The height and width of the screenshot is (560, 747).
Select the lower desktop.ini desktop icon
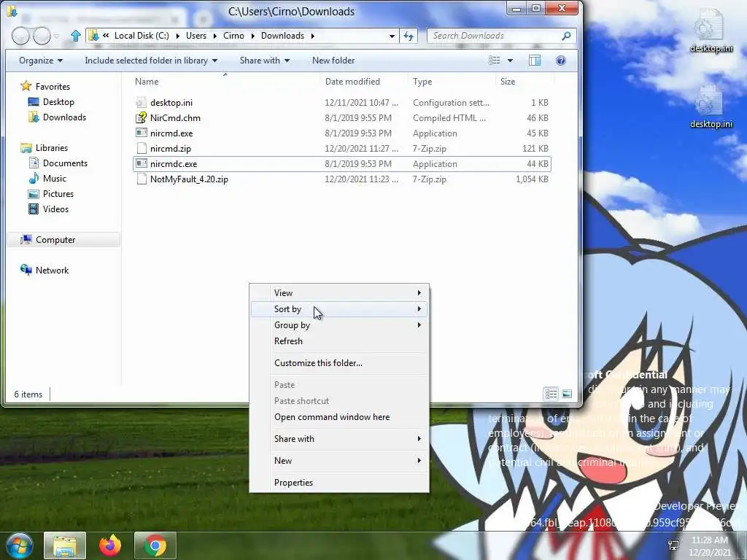point(711,106)
